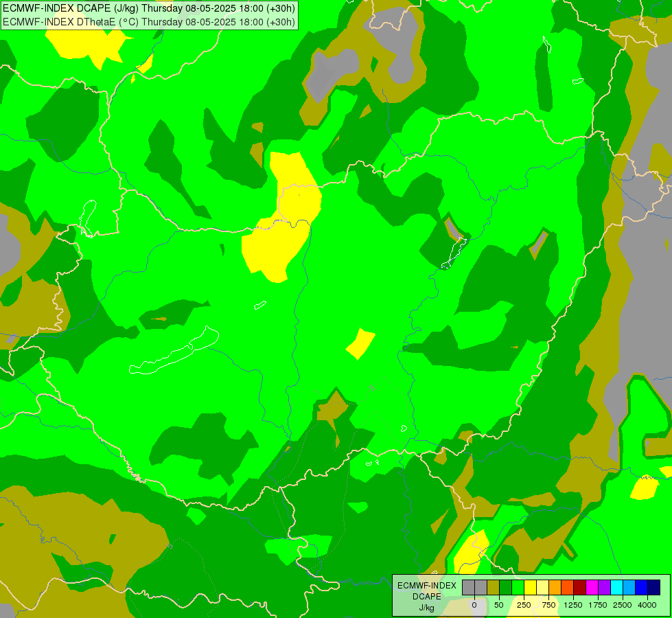
Task: Click the '250' legend scale value
Action: [x=524, y=605]
